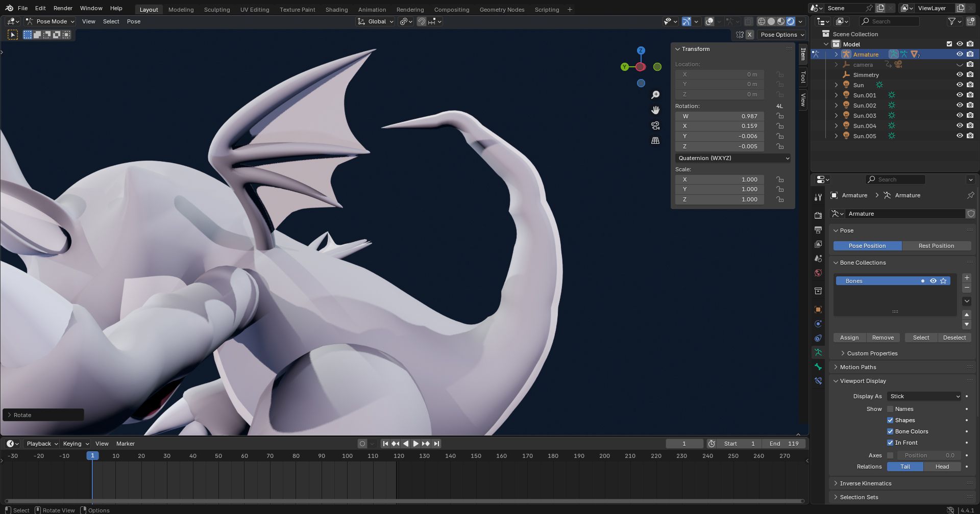
Task: Select solid viewport shading
Action: coord(771,21)
